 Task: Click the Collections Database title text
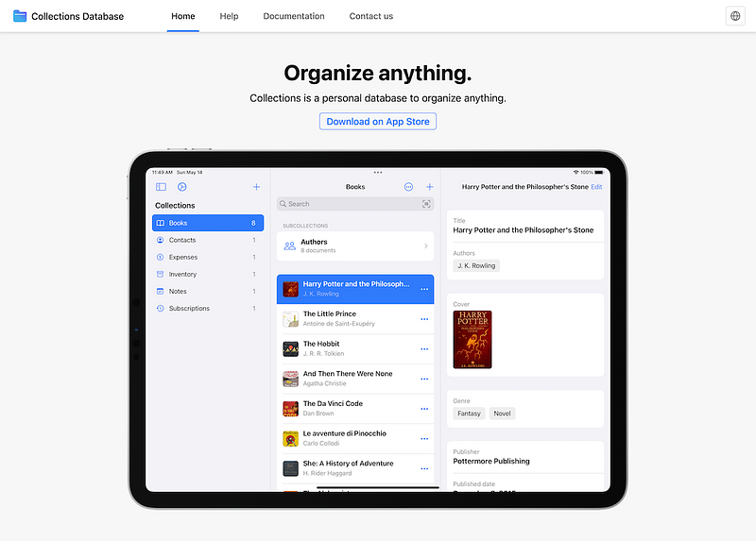77,16
